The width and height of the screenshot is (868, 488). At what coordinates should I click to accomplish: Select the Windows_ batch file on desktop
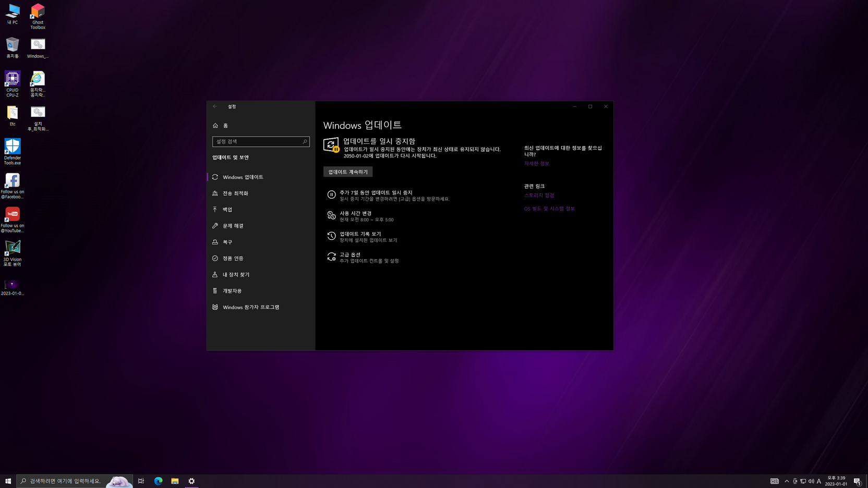point(38,47)
